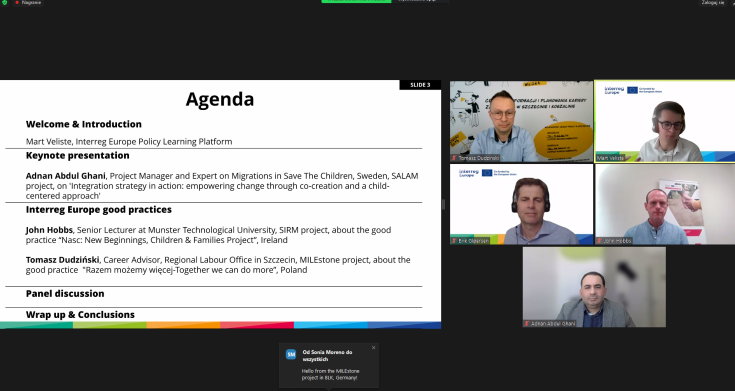The height and width of the screenshot is (391, 735).
Task: Click the 'Panel discussion' heading
Action: coord(65,293)
